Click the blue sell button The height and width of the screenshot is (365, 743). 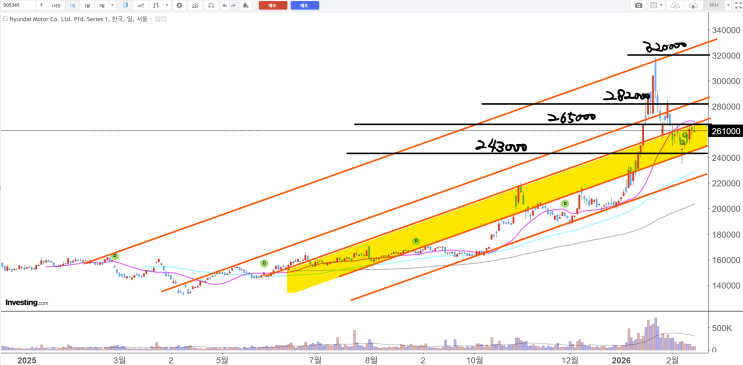tap(305, 5)
